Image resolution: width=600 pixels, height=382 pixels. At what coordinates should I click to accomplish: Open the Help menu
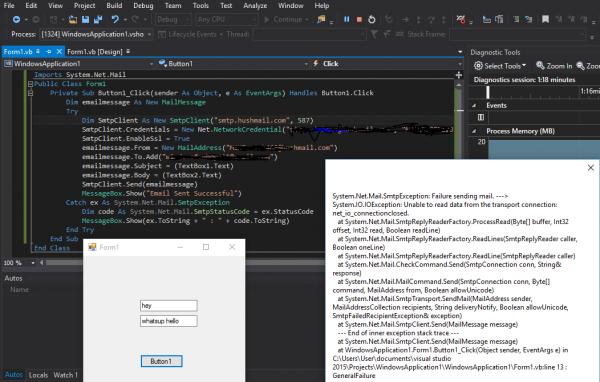click(322, 6)
